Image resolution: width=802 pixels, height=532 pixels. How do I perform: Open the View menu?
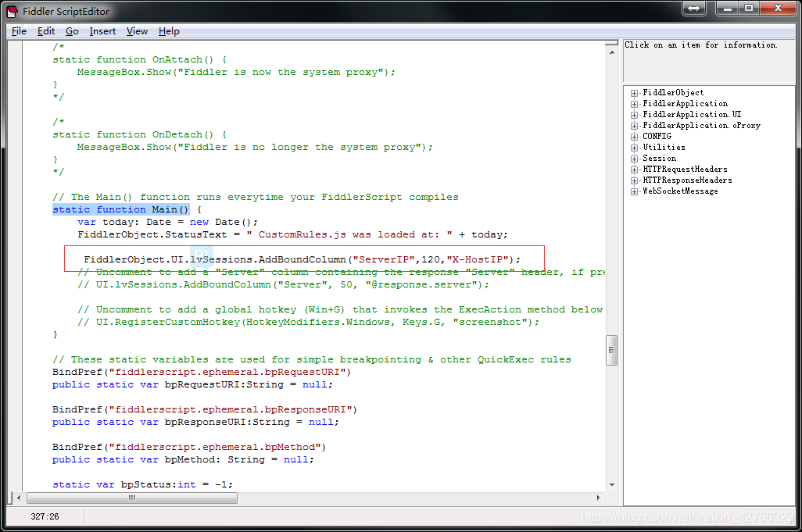point(137,31)
